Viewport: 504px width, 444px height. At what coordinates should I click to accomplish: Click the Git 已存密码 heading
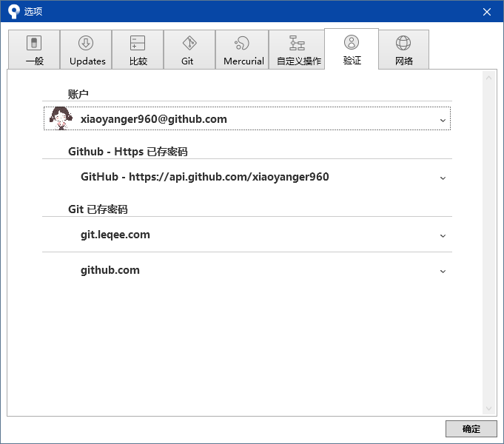coord(98,209)
